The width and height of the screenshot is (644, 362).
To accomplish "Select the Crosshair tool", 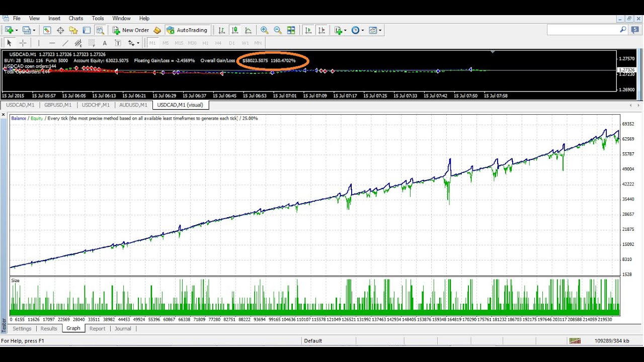I will (x=23, y=43).
